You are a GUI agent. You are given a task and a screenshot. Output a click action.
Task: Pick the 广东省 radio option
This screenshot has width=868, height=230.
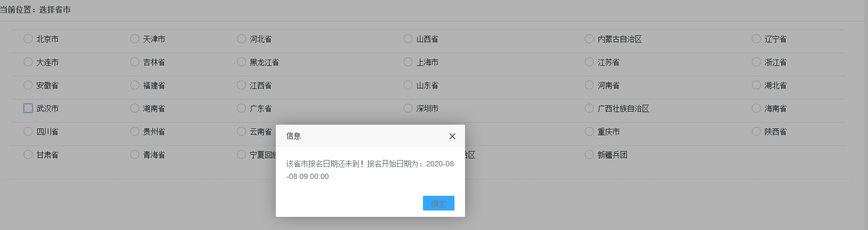tap(241, 108)
